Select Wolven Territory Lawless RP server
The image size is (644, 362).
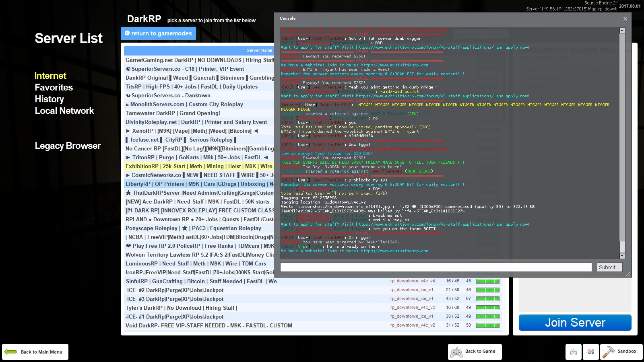point(199,255)
